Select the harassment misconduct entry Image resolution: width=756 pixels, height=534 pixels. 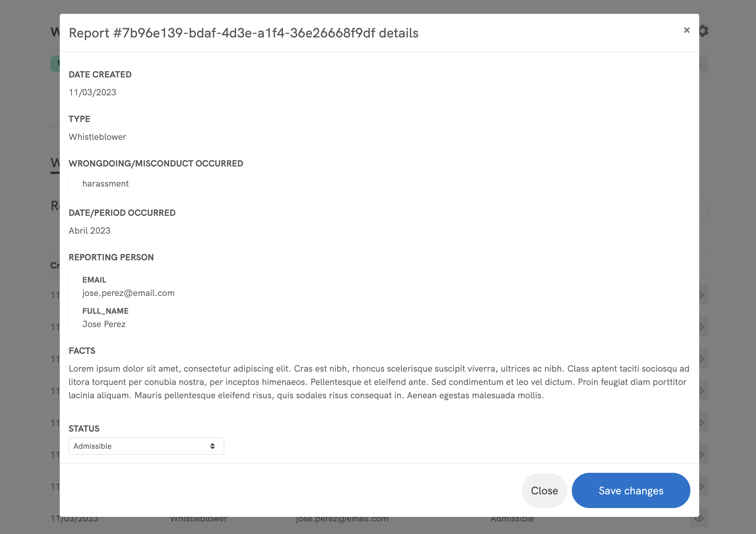click(x=106, y=184)
